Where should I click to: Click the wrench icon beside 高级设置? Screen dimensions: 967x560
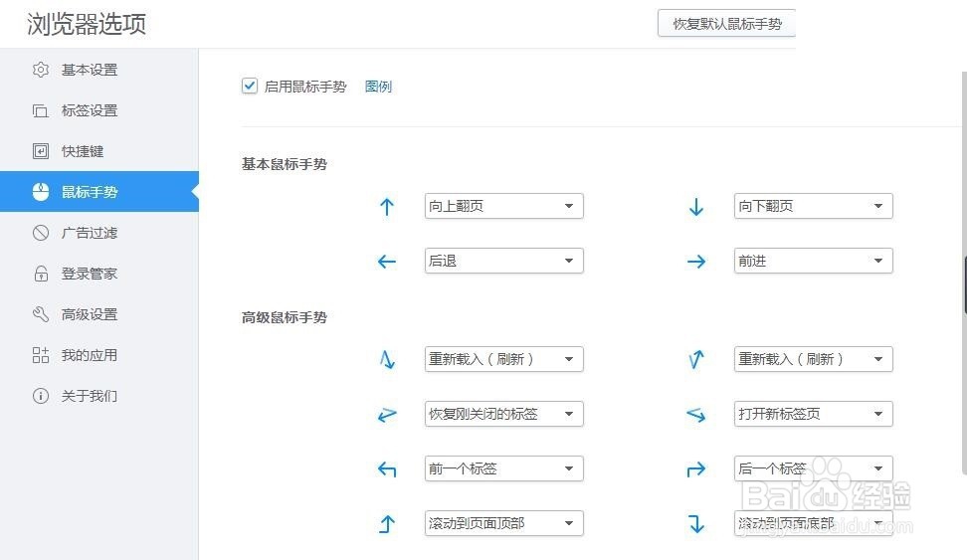pyautogui.click(x=41, y=314)
